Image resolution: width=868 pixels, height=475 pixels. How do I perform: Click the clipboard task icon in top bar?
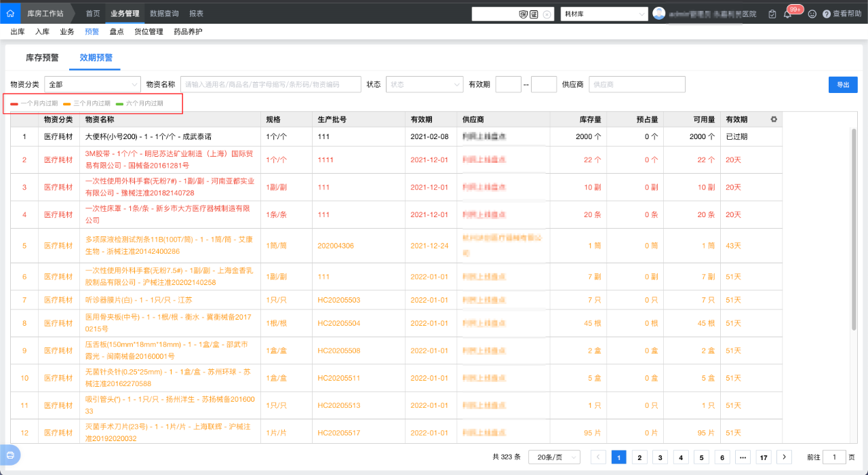(x=772, y=14)
